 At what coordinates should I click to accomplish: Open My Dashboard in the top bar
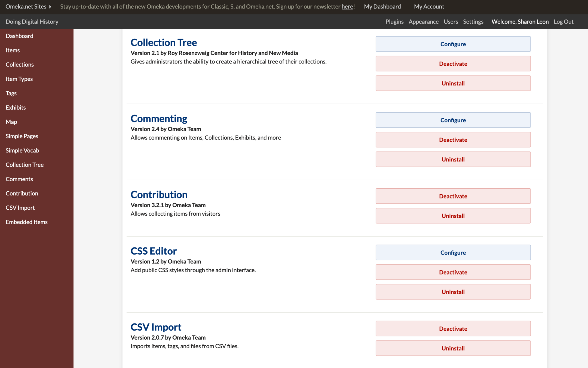(x=382, y=7)
